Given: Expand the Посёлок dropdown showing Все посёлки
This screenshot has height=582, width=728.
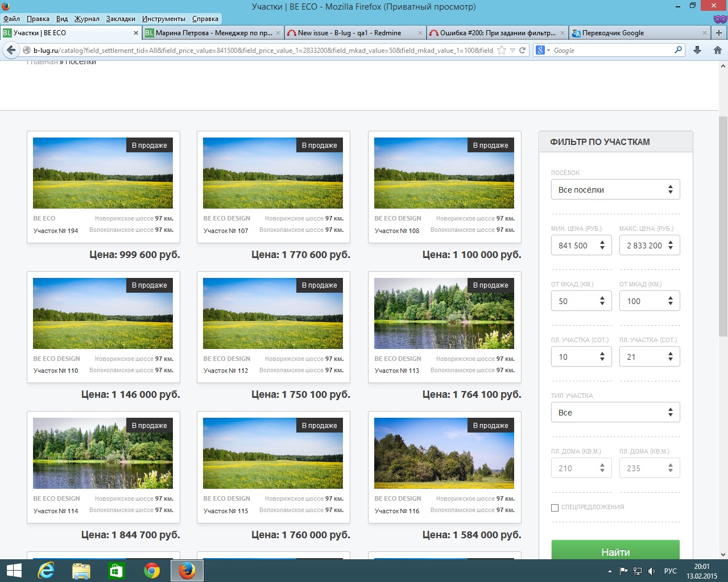Looking at the screenshot, I should pyautogui.click(x=615, y=190).
